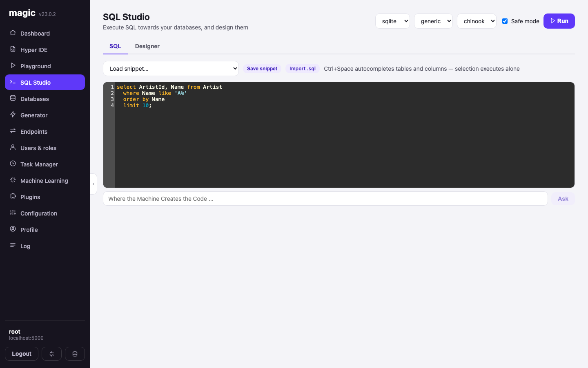Click the Endpoints label in sidebar
Viewport: 588px width, 368px height.
34,132
